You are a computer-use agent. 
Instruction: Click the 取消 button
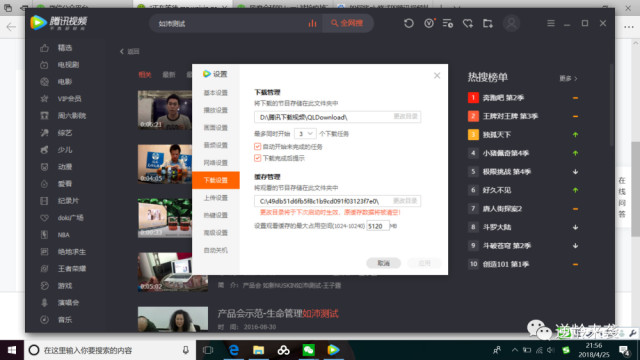[383, 263]
